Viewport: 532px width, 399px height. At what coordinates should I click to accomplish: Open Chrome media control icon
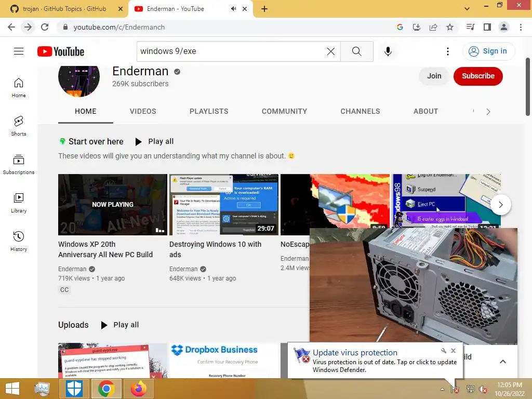click(471, 27)
